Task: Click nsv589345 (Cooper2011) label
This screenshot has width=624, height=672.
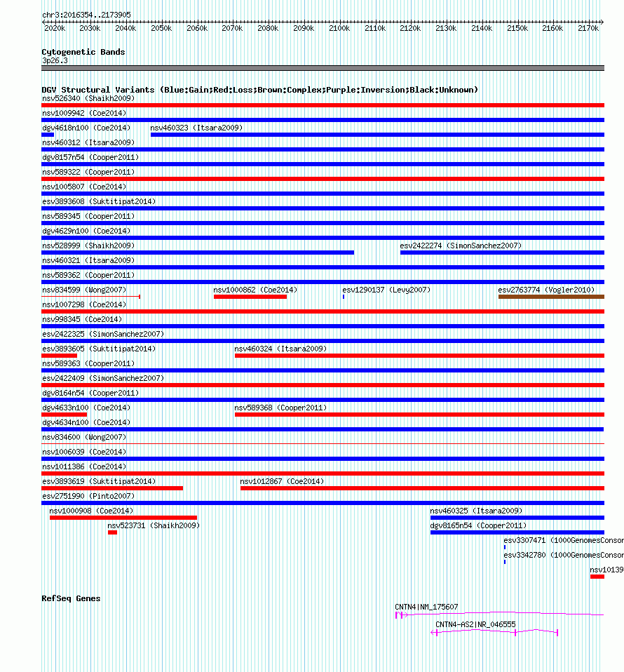Action: (x=88, y=217)
